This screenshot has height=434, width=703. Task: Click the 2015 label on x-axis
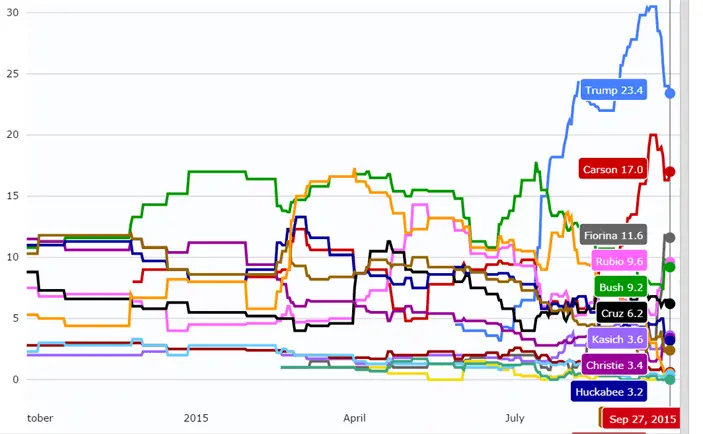(x=196, y=417)
